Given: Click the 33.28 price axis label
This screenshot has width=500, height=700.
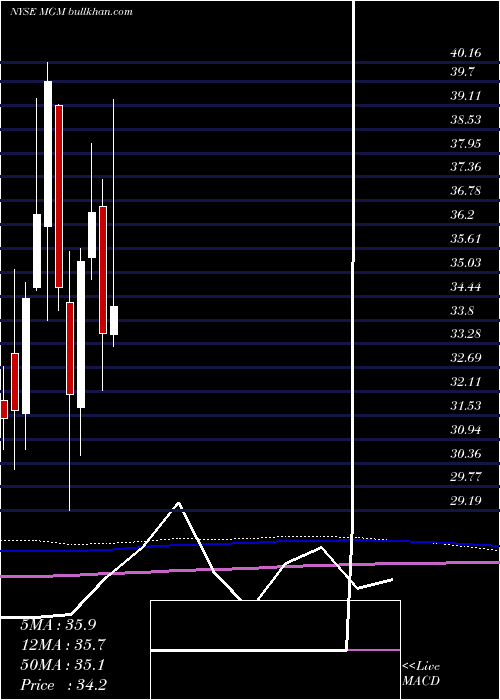Looking at the screenshot, I should pyautogui.click(x=466, y=334).
